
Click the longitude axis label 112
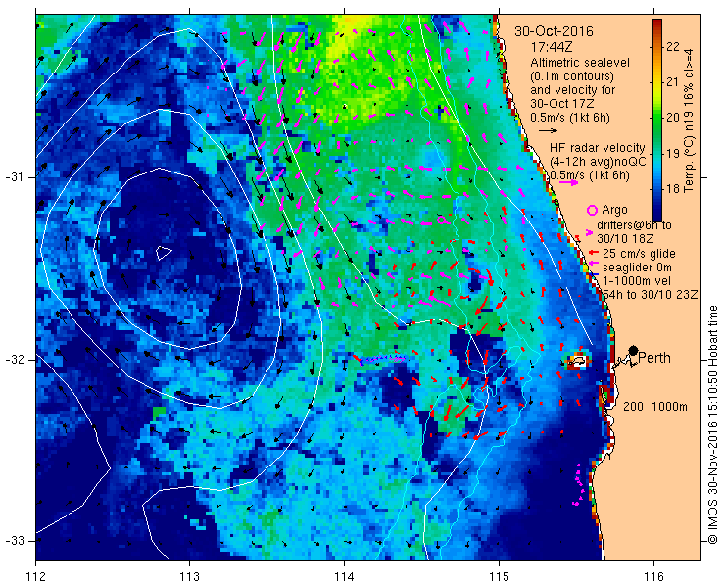tap(35, 577)
